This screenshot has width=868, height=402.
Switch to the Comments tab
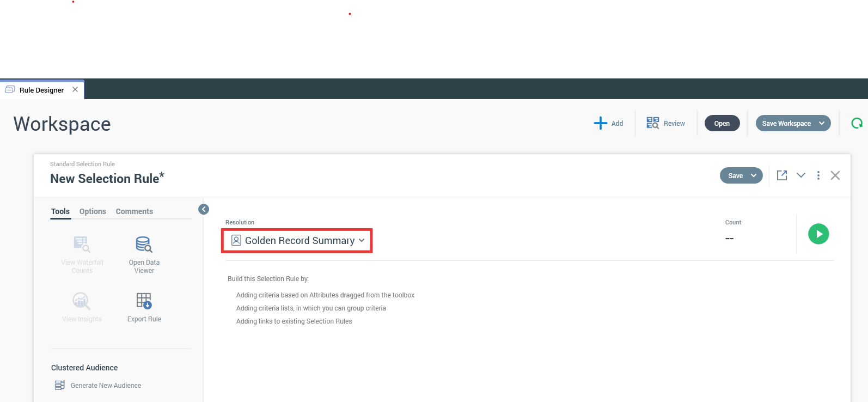pos(134,211)
